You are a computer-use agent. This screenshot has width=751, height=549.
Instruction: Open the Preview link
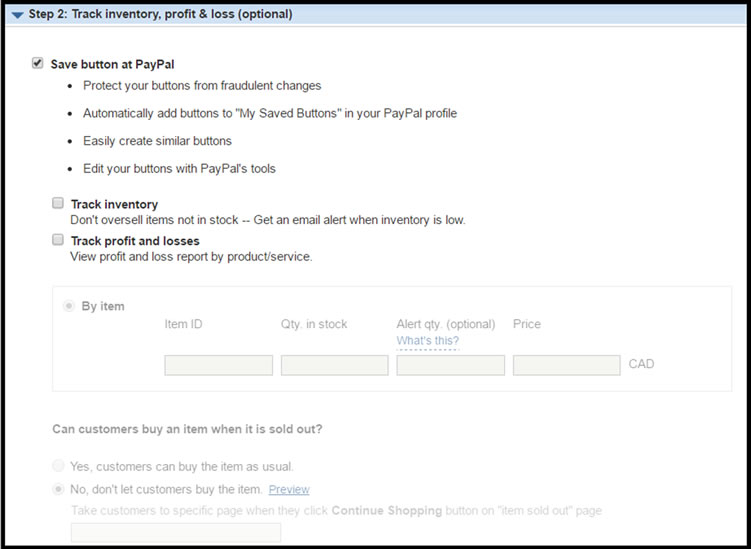289,490
